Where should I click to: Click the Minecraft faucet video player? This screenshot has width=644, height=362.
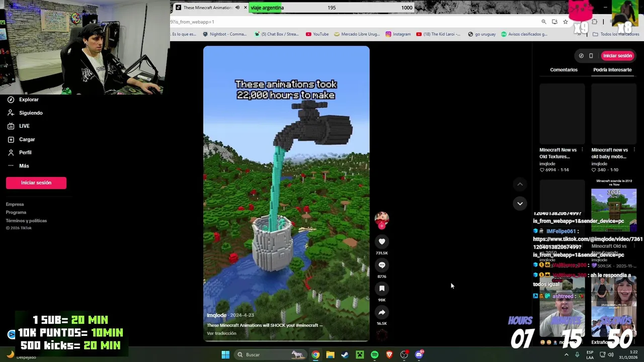pos(286,194)
